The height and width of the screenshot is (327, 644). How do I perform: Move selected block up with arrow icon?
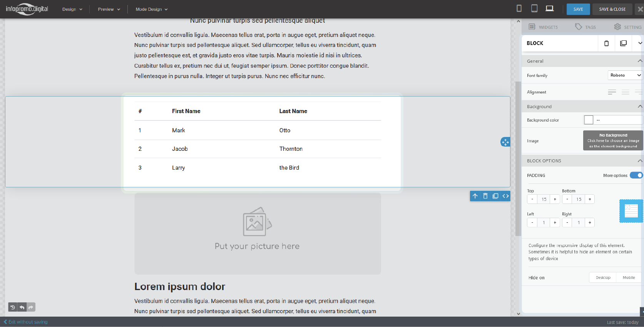point(475,196)
